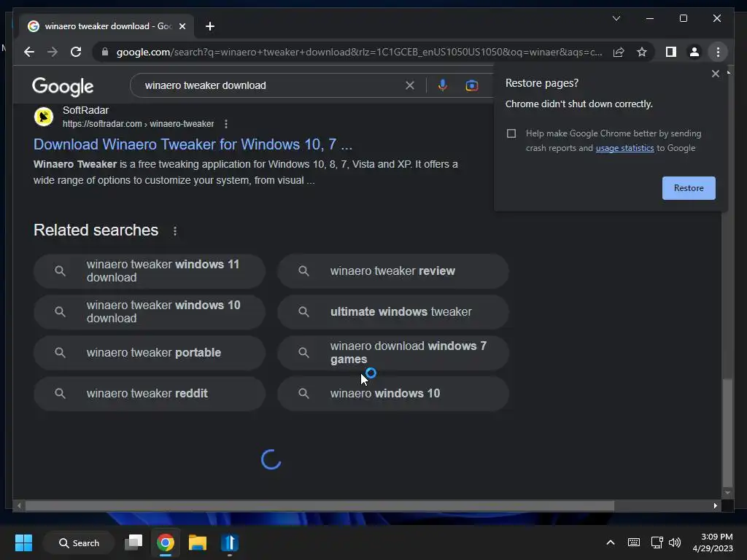The width and height of the screenshot is (747, 560).
Task: Close the Restore pages popup
Action: click(x=715, y=74)
